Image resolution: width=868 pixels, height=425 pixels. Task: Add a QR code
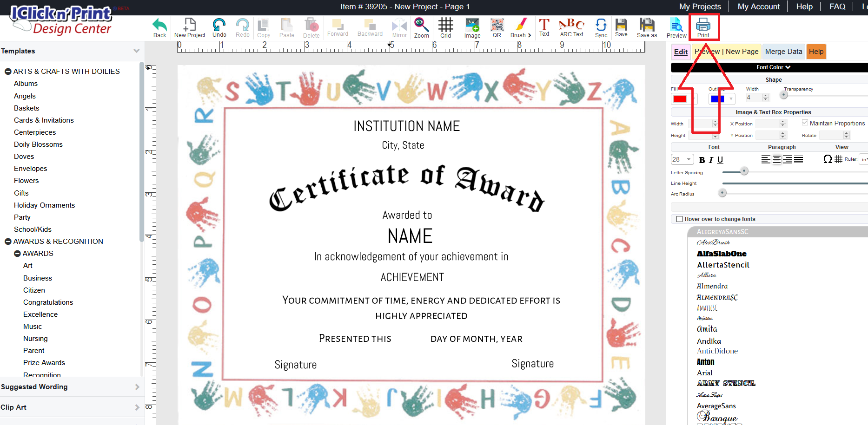pos(497,27)
